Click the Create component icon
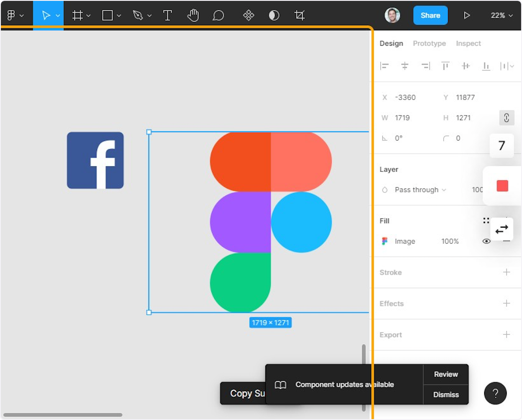522x420 pixels. (x=248, y=16)
